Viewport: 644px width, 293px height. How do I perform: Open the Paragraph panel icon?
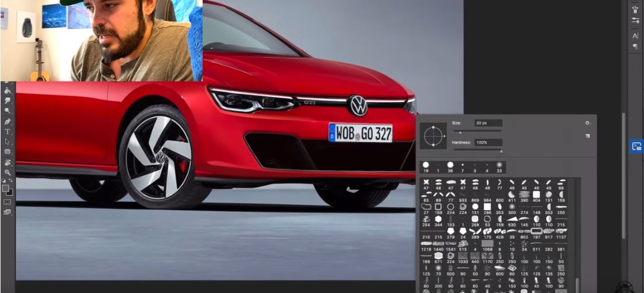click(x=635, y=46)
